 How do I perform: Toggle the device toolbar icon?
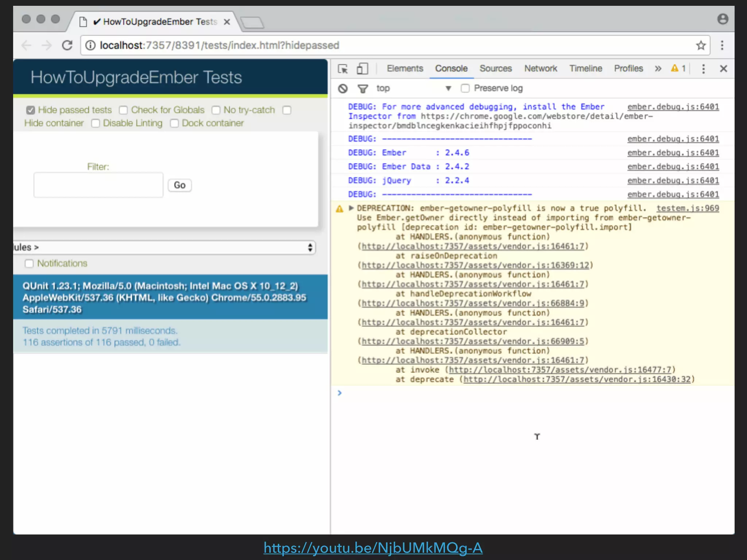[x=362, y=69]
